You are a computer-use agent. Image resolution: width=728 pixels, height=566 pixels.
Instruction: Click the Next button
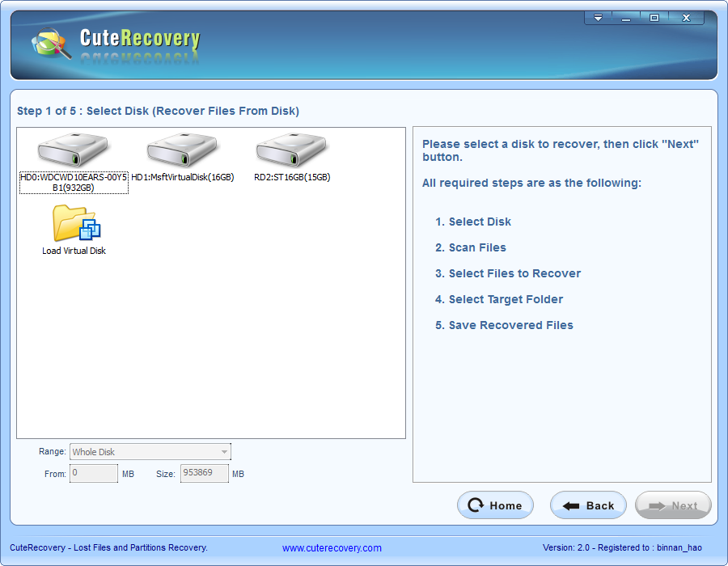pyautogui.click(x=673, y=505)
